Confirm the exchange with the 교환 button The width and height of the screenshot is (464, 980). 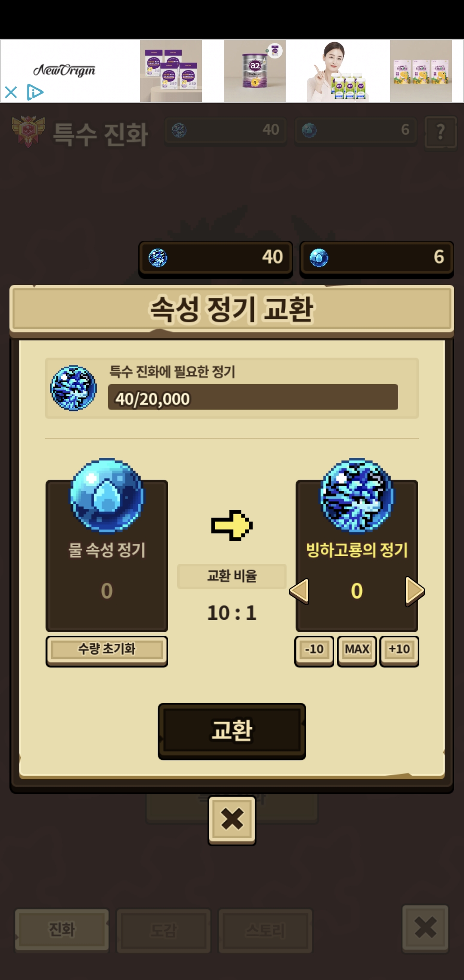coord(232,731)
